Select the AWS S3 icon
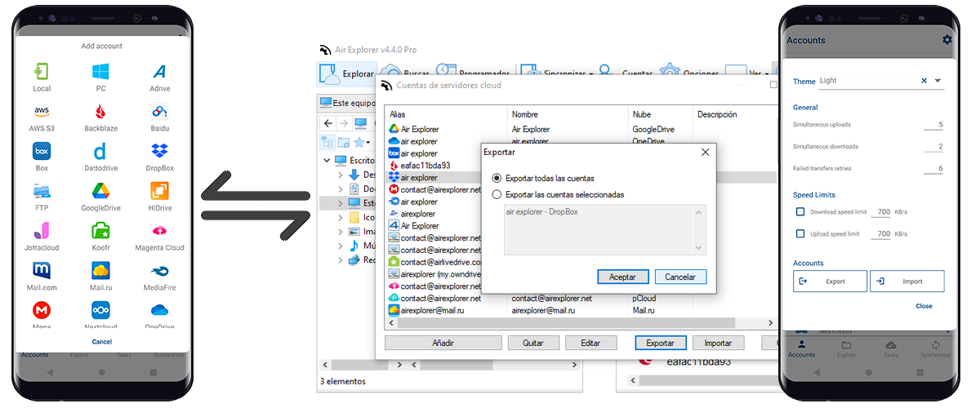980x408 pixels. pyautogui.click(x=42, y=111)
